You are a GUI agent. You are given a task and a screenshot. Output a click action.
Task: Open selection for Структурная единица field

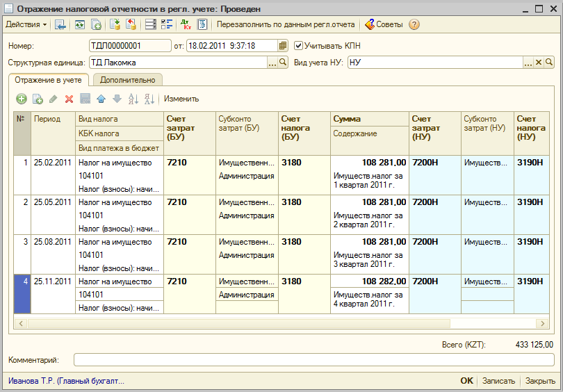click(272, 63)
